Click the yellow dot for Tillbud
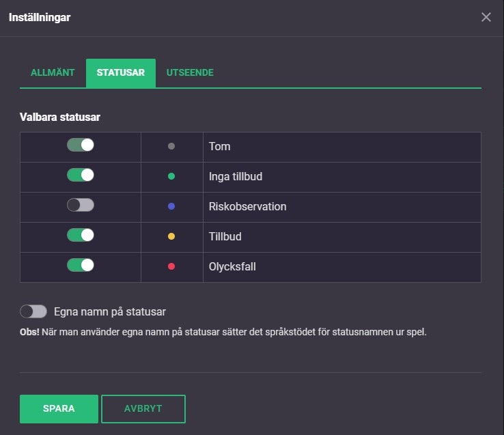The height and width of the screenshot is (435, 504). [171, 236]
